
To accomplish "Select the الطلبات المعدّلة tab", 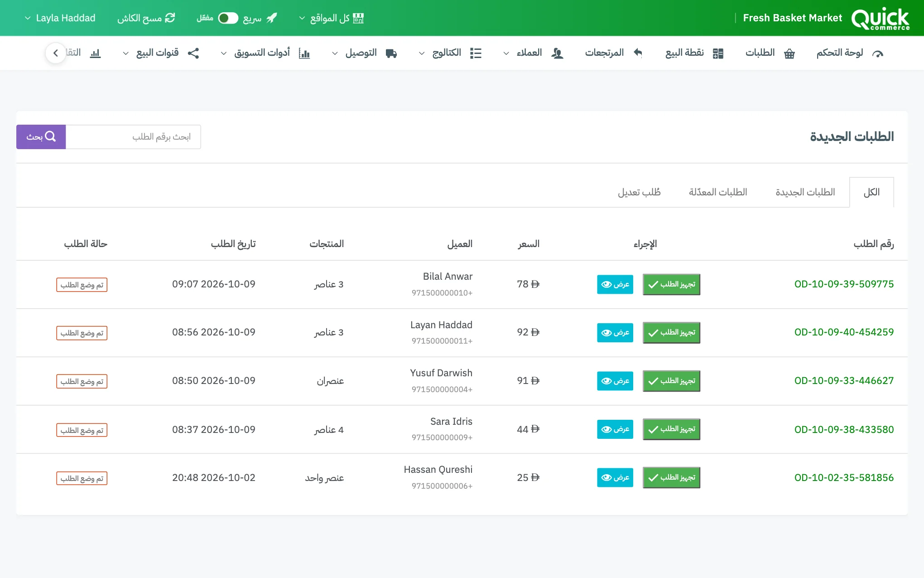I will pos(718,192).
